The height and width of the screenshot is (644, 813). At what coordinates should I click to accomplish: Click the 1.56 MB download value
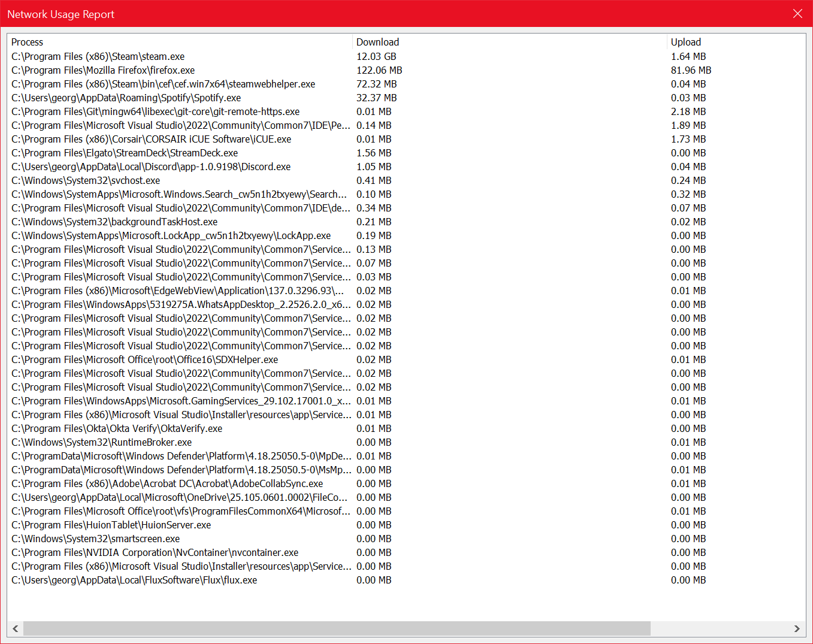(x=374, y=153)
